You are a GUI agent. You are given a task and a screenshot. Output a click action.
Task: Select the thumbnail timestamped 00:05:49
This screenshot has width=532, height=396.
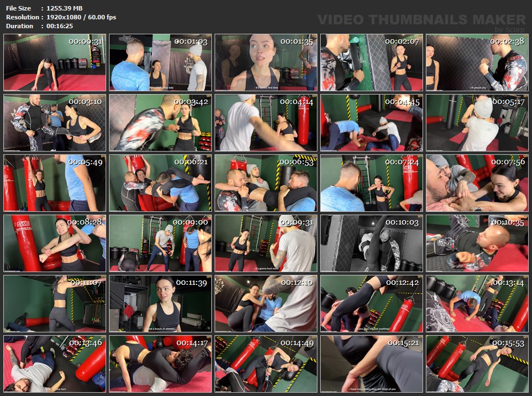click(55, 183)
